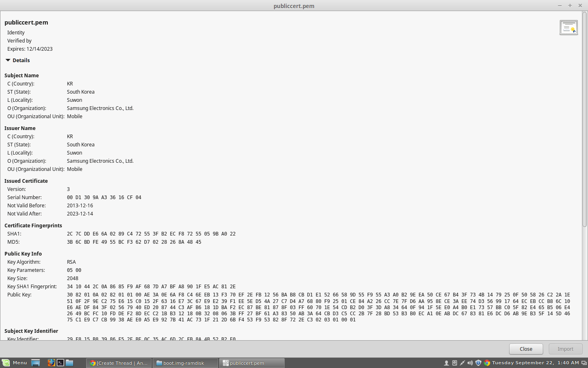Image resolution: width=588 pixels, height=368 pixels.
Task: Click the Not Valid After date 2023-12-14
Action: pyautogui.click(x=80, y=213)
